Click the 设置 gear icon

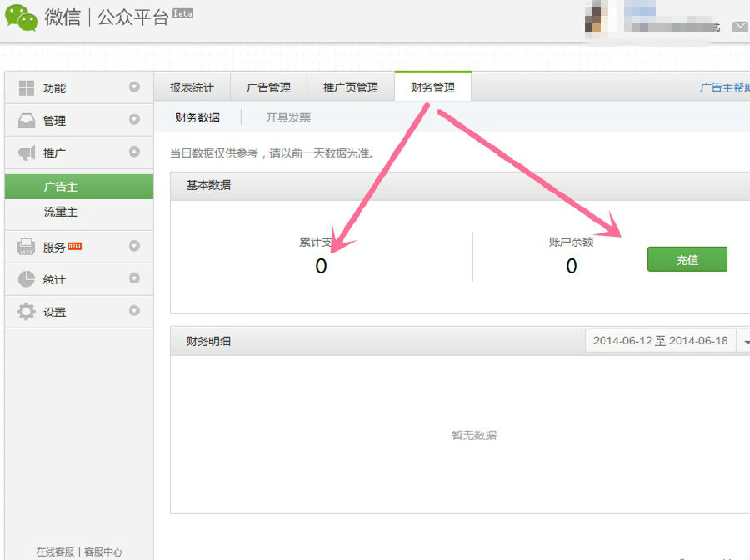coord(27,312)
